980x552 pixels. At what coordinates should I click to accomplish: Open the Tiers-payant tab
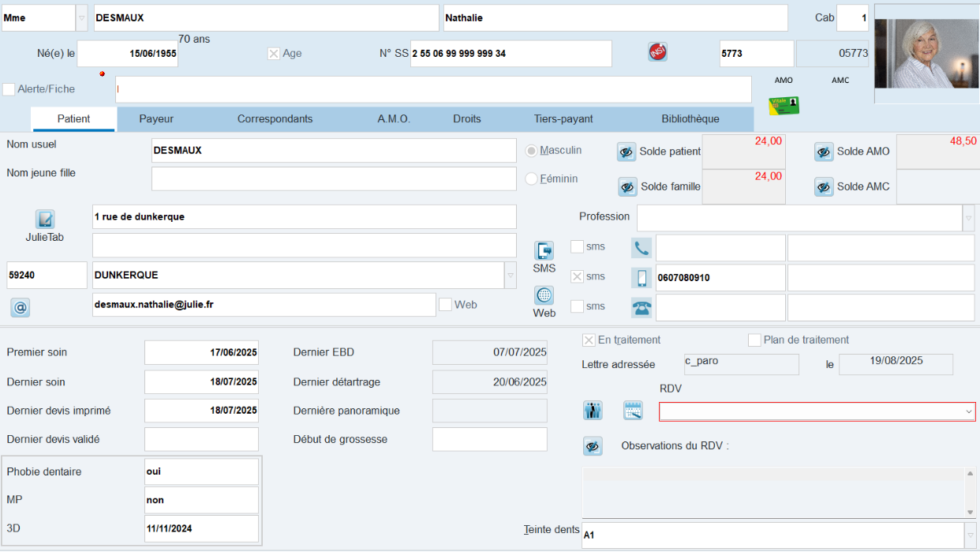[x=563, y=119]
